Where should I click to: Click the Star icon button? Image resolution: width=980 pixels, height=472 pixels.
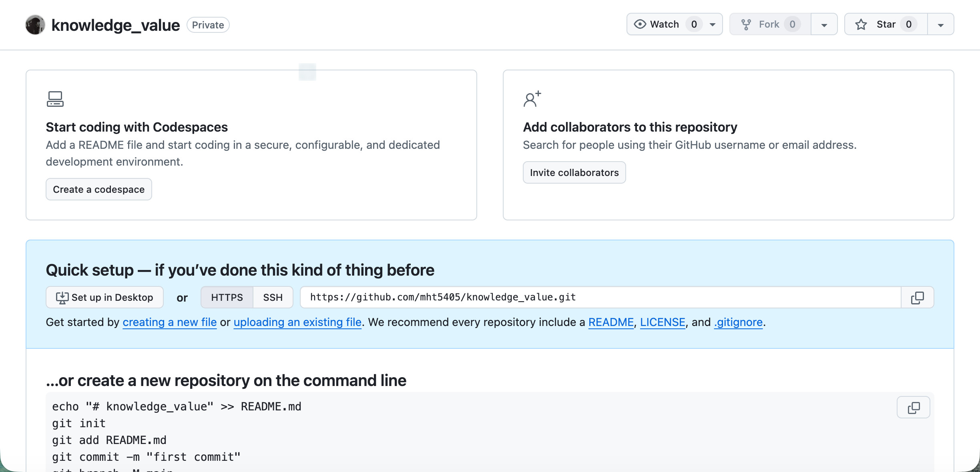pos(861,25)
